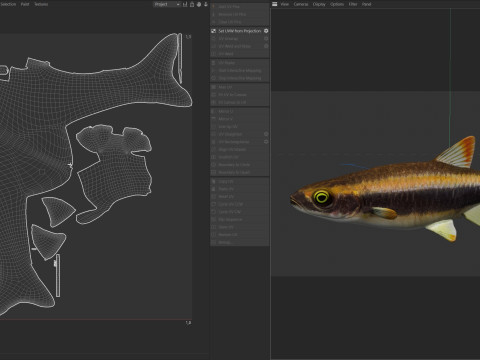Choose the Line Up UV command
Screen dimensions: 480x360
pyautogui.click(x=240, y=127)
